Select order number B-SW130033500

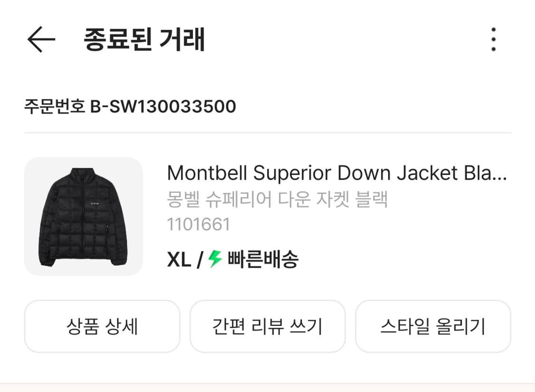[x=130, y=106]
